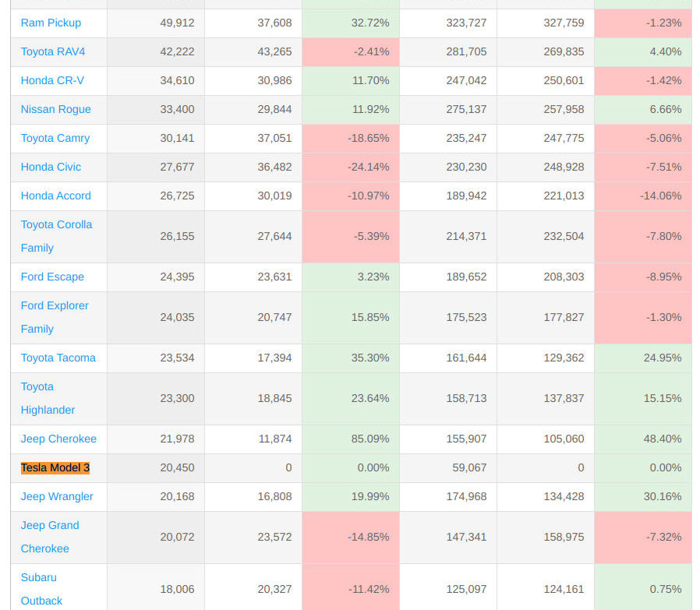Open the Toyota RAV4 link
The height and width of the screenshot is (610, 700).
pos(53,51)
